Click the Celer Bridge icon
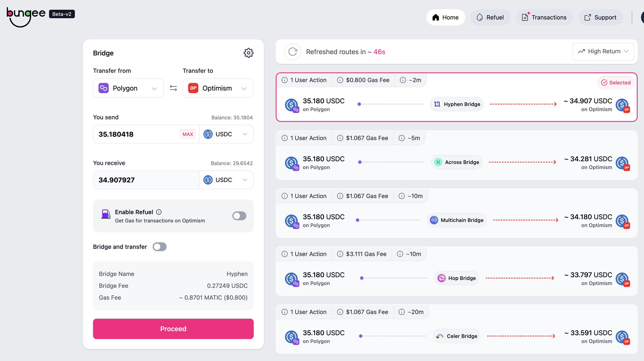The image size is (644, 361). pyautogui.click(x=440, y=336)
